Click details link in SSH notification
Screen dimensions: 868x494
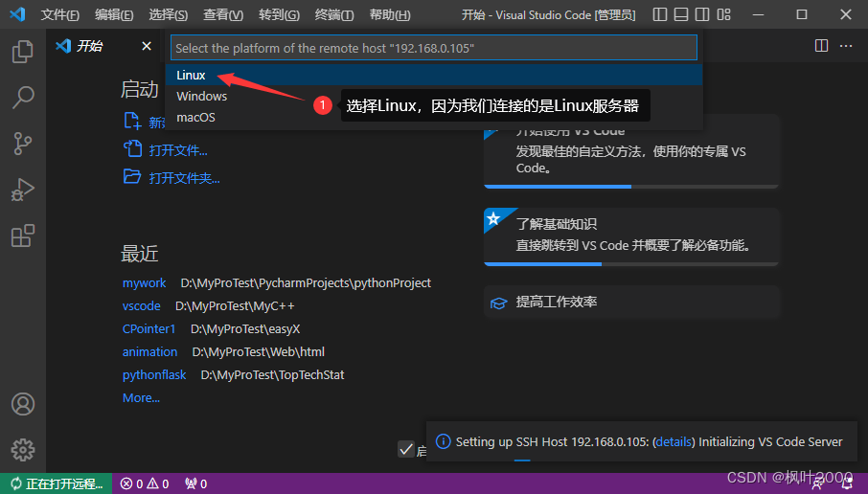click(674, 442)
